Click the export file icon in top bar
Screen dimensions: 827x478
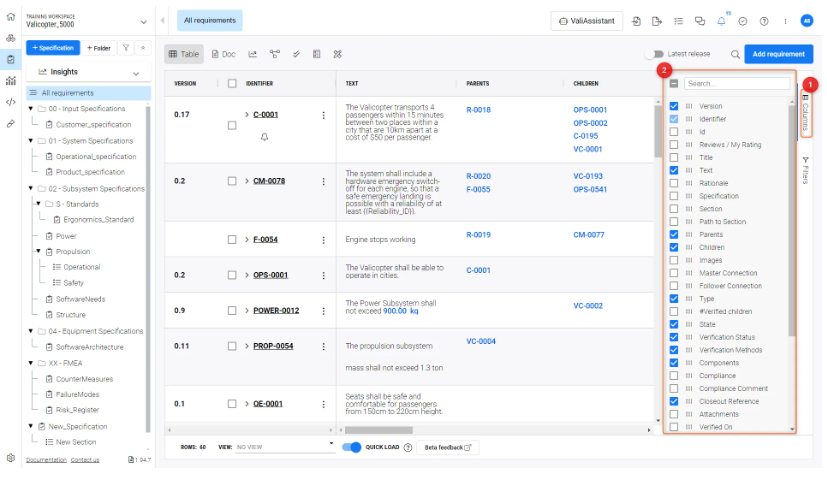point(657,21)
